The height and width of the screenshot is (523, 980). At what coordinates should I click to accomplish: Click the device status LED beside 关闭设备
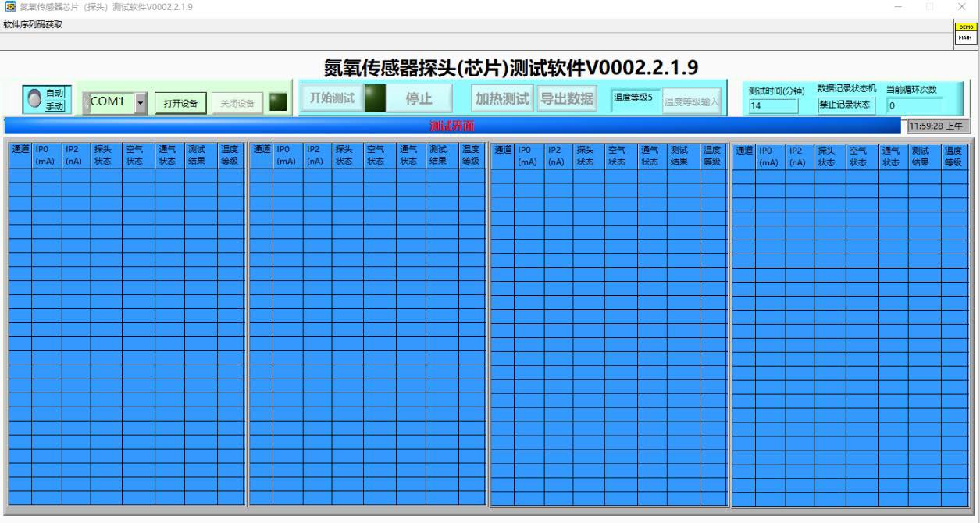coord(278,102)
